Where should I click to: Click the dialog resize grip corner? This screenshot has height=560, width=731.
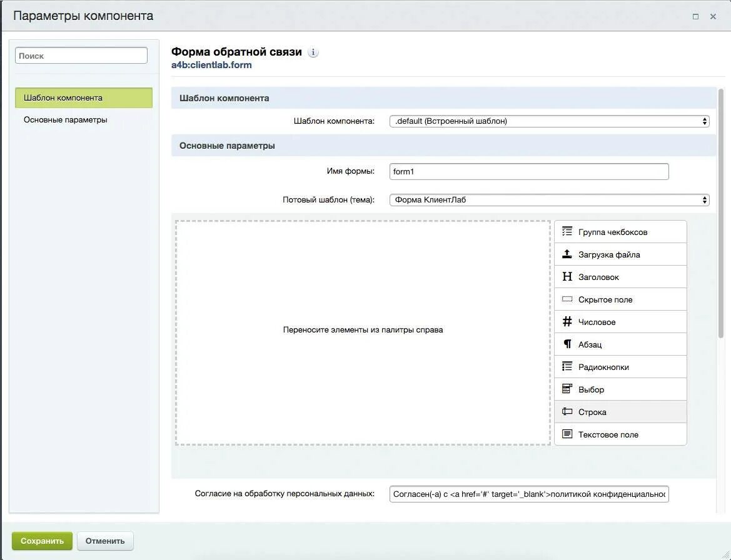pyautogui.click(x=725, y=554)
